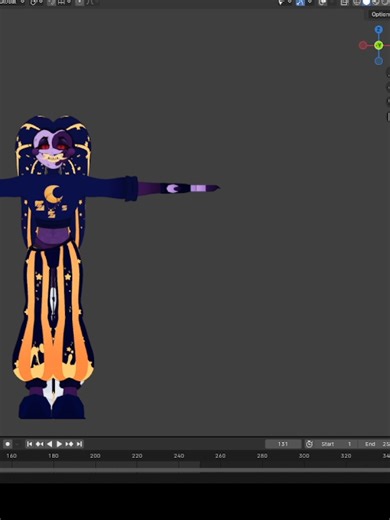Click frame 260 on the timeline ruler
The image size is (390, 520).
(220, 456)
